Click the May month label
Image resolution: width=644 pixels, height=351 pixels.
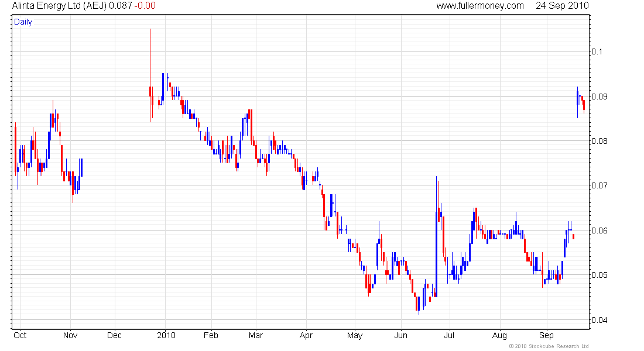(x=355, y=335)
